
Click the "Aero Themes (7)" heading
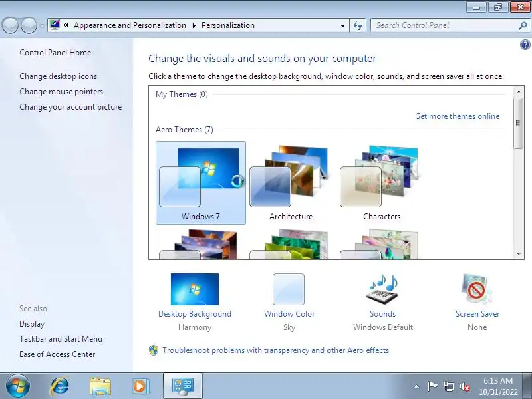coord(184,130)
